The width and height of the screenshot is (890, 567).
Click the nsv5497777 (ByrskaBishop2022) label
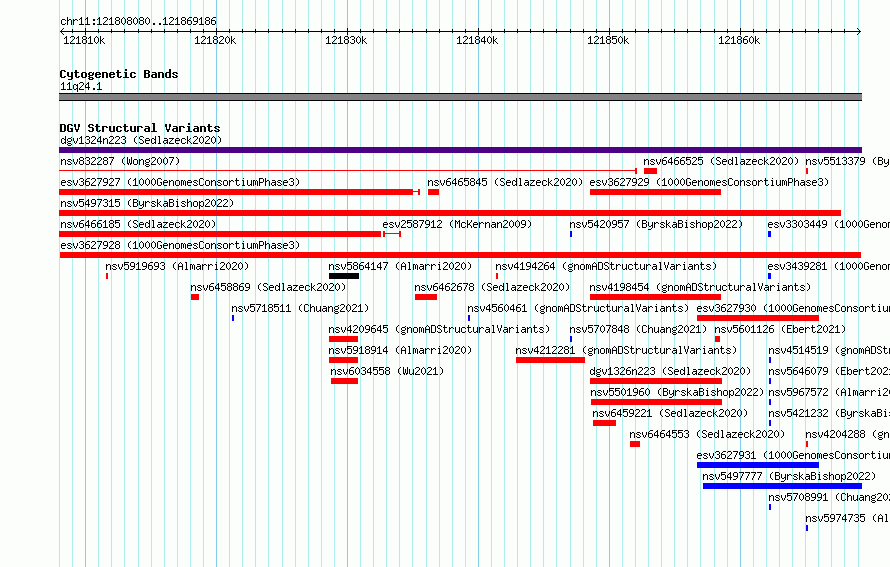coord(789,476)
